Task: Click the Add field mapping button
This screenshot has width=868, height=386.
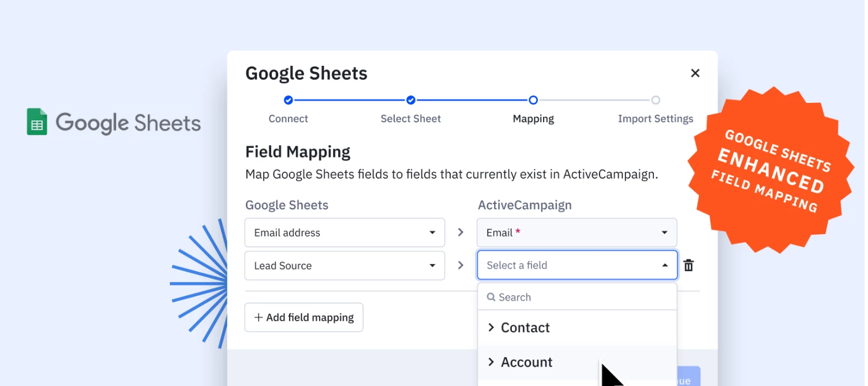Action: pyautogui.click(x=304, y=317)
